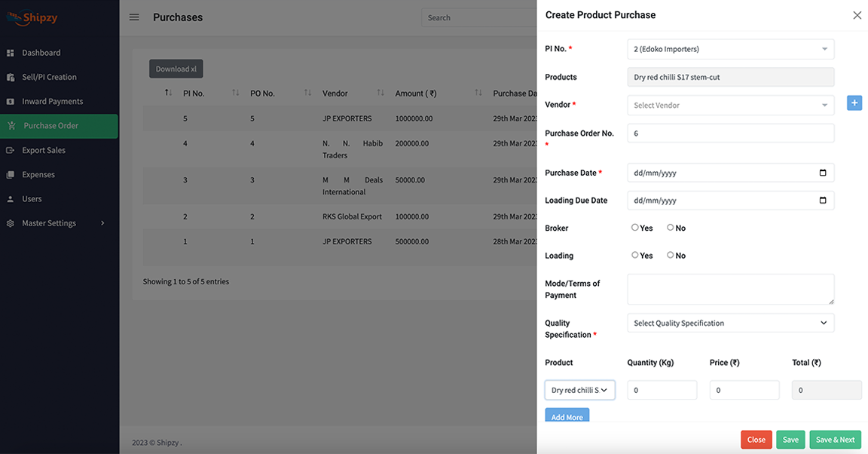Select the Expenses icon in the sidebar

coord(11,174)
